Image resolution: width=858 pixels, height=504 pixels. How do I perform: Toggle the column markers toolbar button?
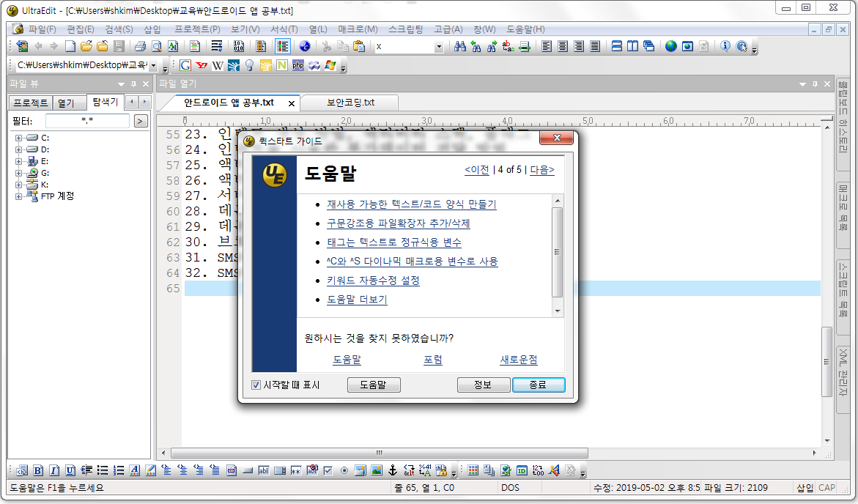click(x=282, y=46)
